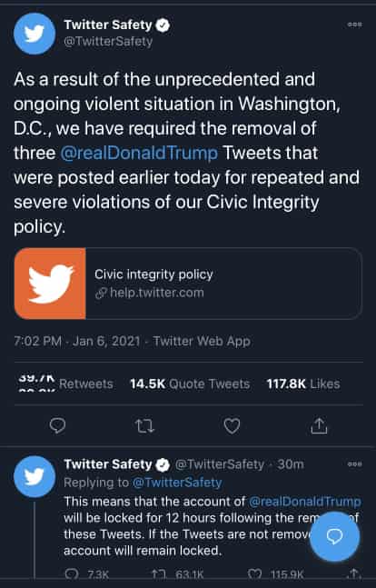Open Twitter Safety avatar on reply tweet
This screenshot has height=588, width=376.
[x=35, y=476]
